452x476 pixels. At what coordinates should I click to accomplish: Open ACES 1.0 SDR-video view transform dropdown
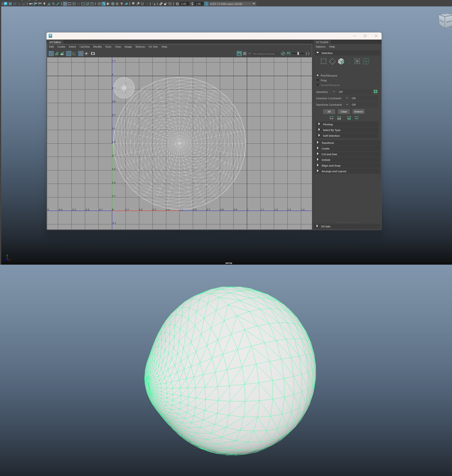click(254, 4)
